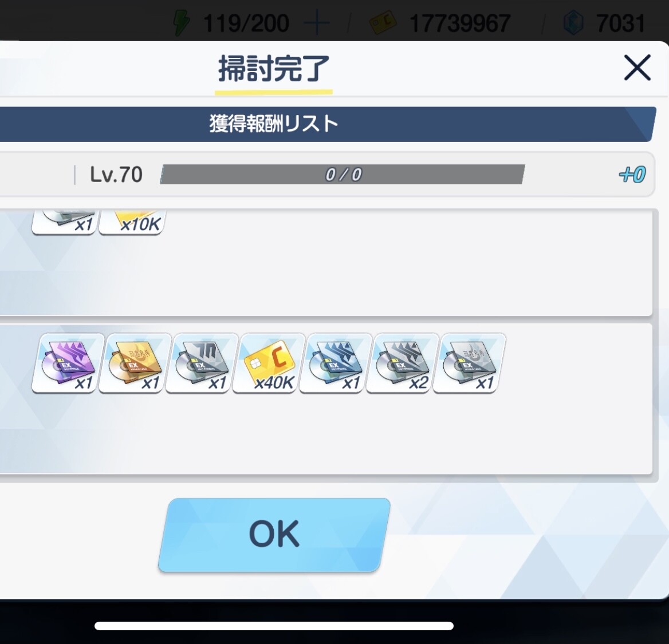669x644 pixels.
Task: Tap the +0 experience gain label
Action: pyautogui.click(x=632, y=175)
